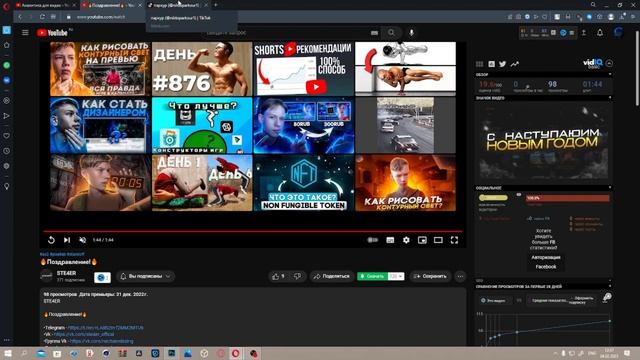This screenshot has height=360, width=640.
Task: Select the NFT Non Fungible Token thumbnail
Action: 304,183
